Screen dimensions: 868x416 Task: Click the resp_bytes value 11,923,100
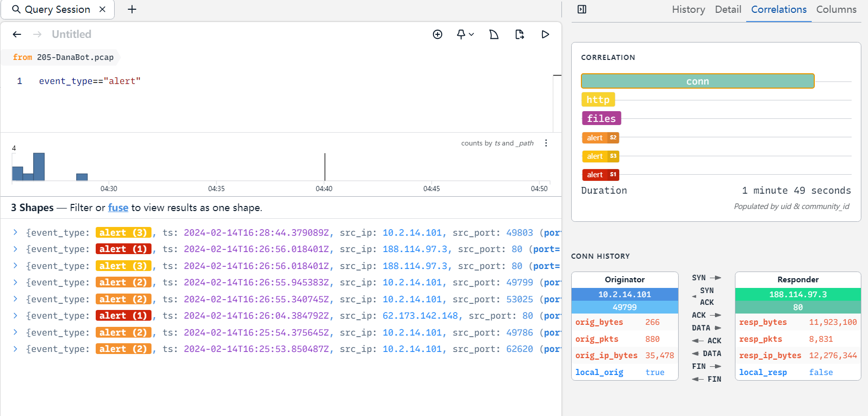click(x=833, y=322)
